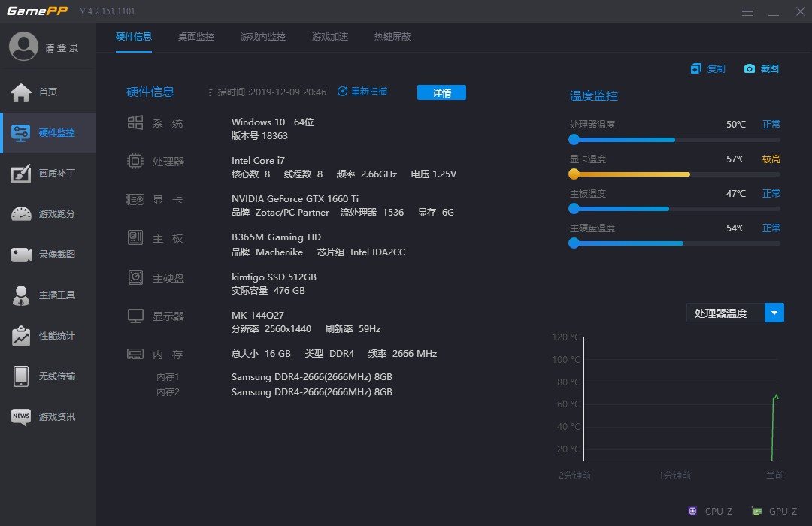Viewport: 812px width, 526px height.
Task: Click the 显卡温度 yellow slider bar
Action: [674, 174]
